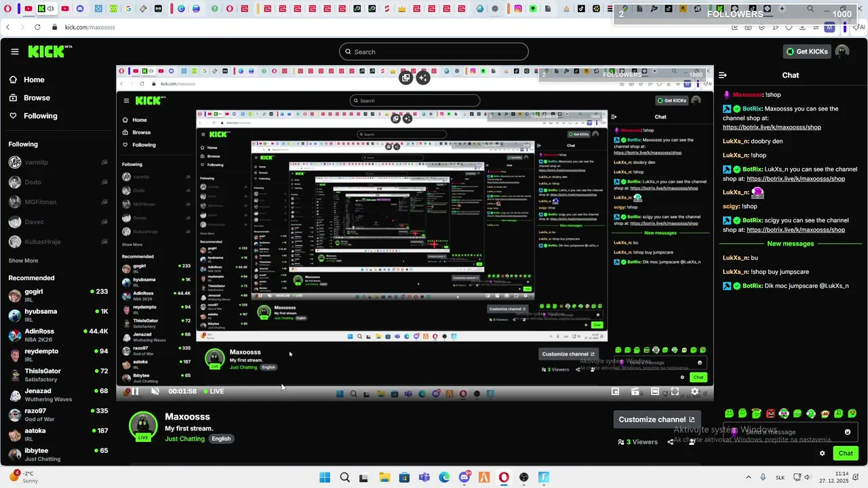Open botrix shop link for scigy

coord(795,230)
